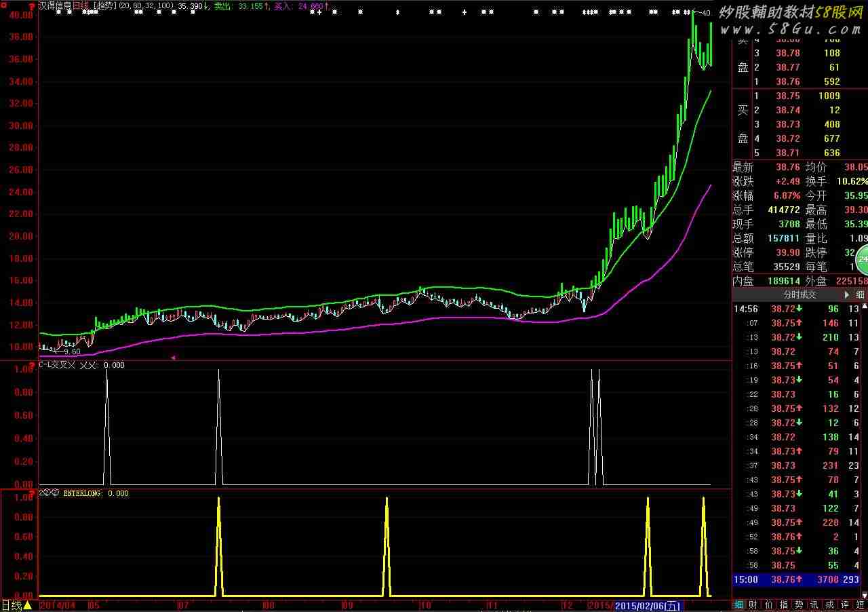Click the help question mark of ENTERLONG panel

coord(32,493)
